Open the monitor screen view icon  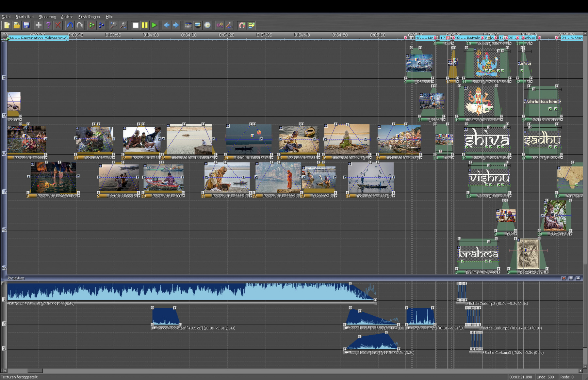[198, 25]
